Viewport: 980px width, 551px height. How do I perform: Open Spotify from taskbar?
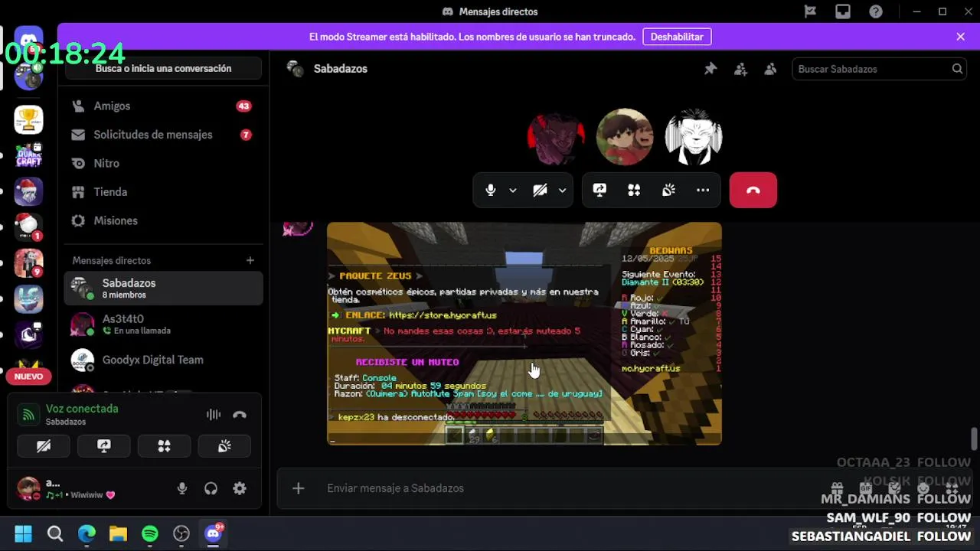(149, 533)
